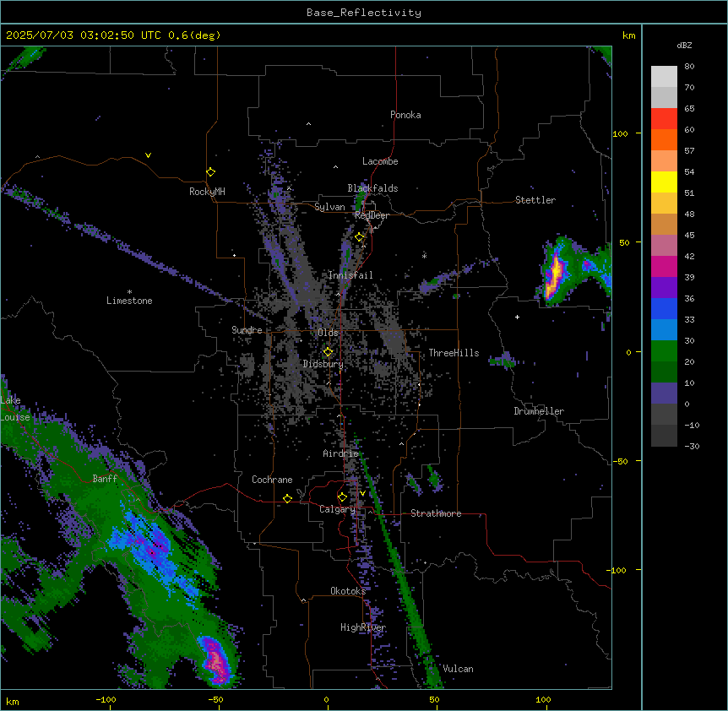Click the RedDeer city label

(x=372, y=215)
